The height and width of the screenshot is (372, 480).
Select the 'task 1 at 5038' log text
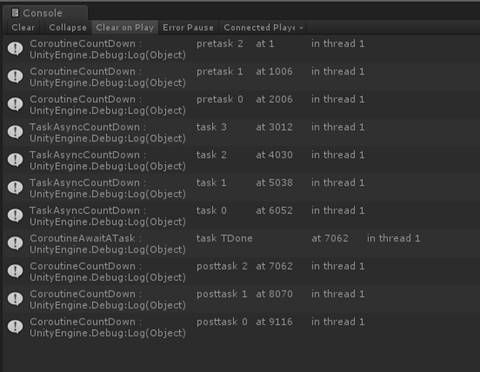pos(244,183)
